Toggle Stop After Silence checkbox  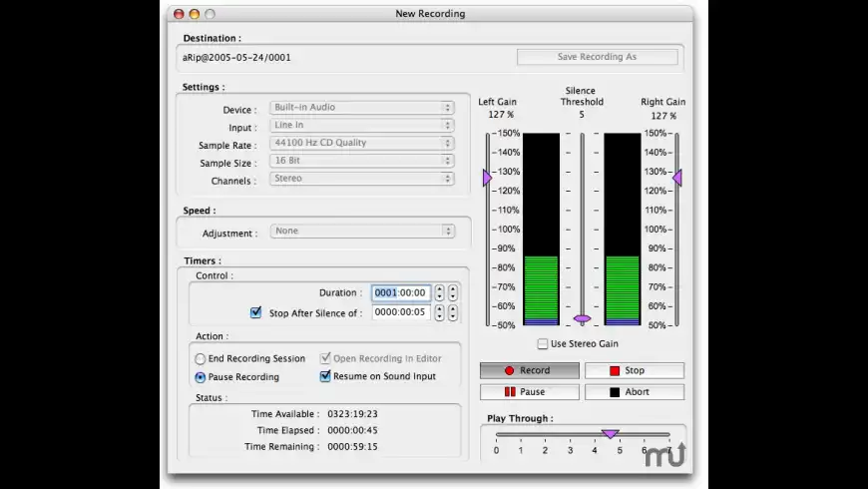coord(255,312)
